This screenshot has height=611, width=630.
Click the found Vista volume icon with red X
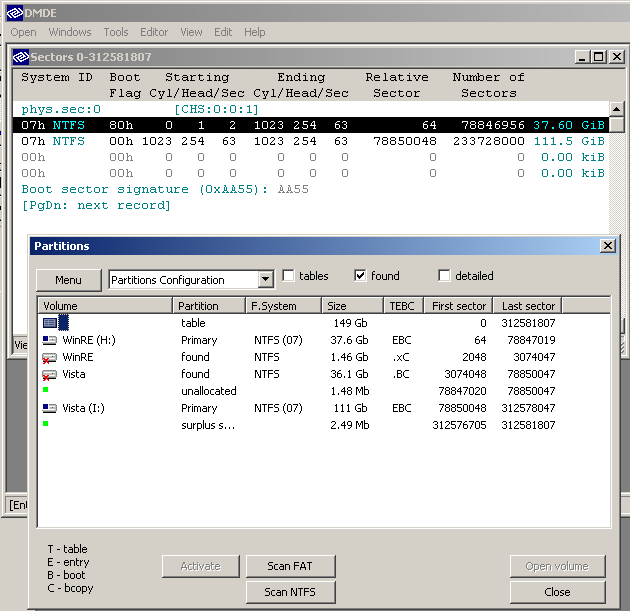tap(50, 375)
